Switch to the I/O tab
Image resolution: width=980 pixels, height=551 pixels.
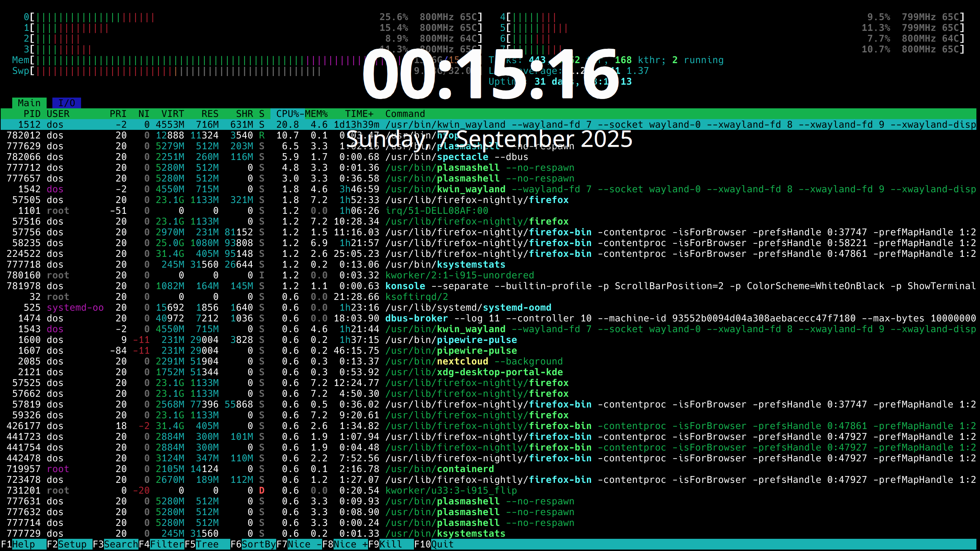[x=67, y=103]
